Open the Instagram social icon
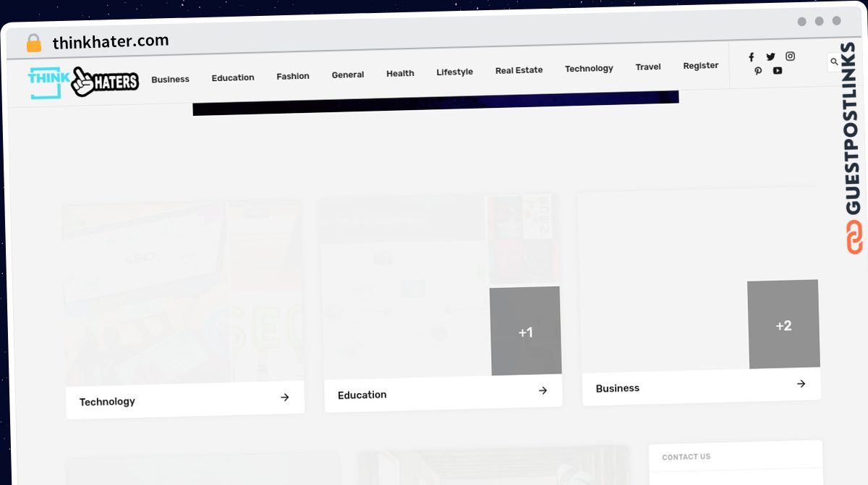This screenshot has width=868, height=485. 791,56
